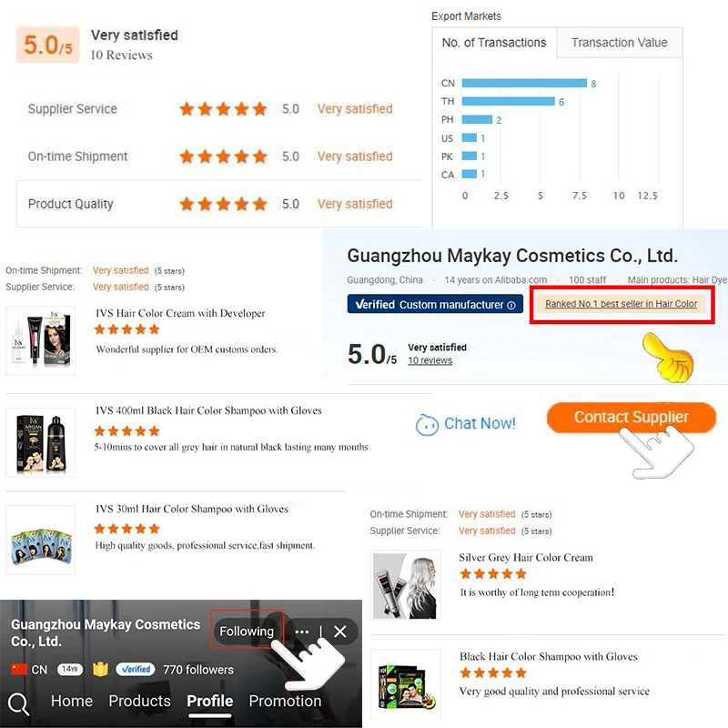Switch to the Transaction Value tab
The width and height of the screenshot is (728, 728).
click(619, 43)
